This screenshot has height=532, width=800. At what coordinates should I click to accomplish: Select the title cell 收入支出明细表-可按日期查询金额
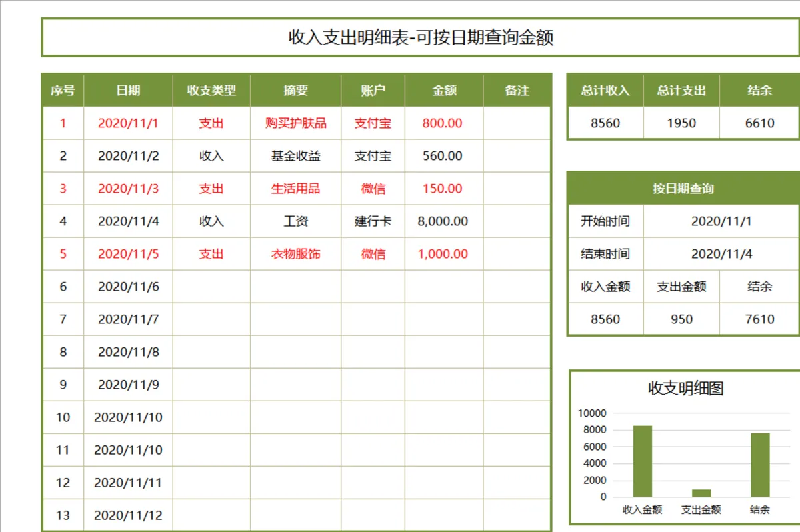(x=421, y=37)
